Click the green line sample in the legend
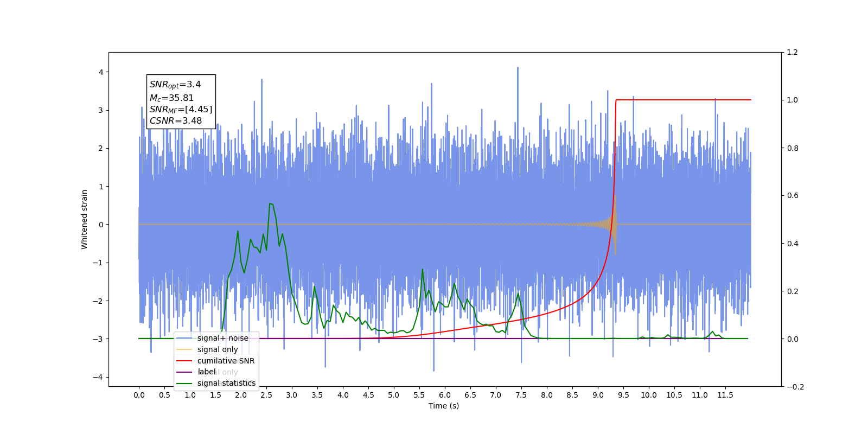868x434 pixels. point(184,383)
